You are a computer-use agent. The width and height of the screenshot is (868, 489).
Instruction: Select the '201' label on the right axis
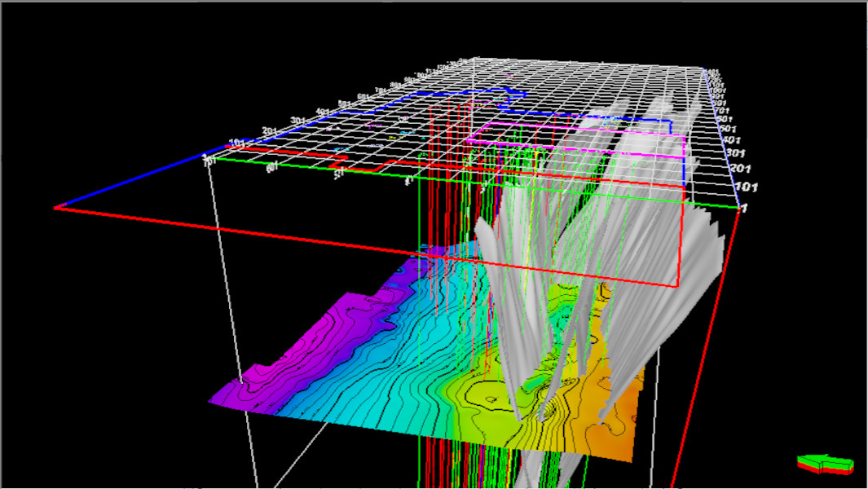[741, 169]
